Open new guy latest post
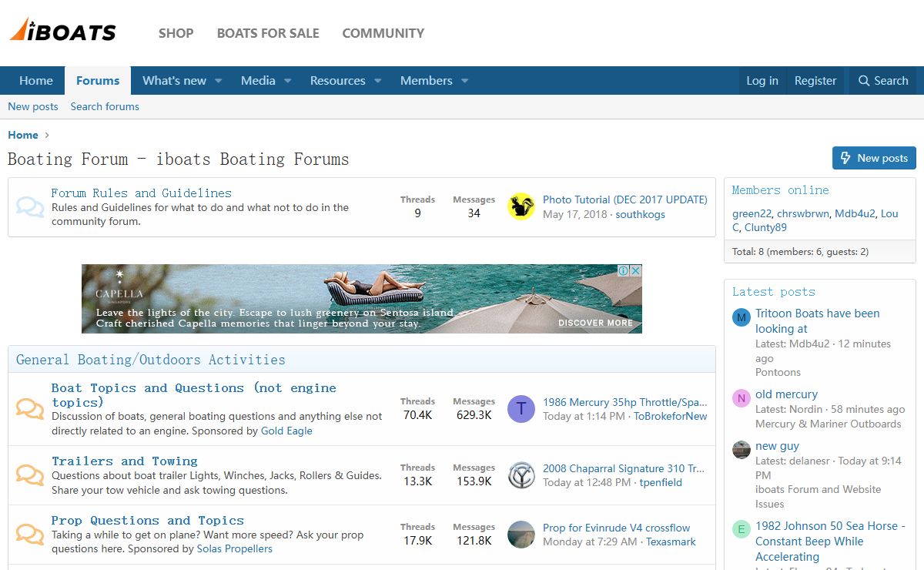Screen dimensions: 924x570 point(777,445)
